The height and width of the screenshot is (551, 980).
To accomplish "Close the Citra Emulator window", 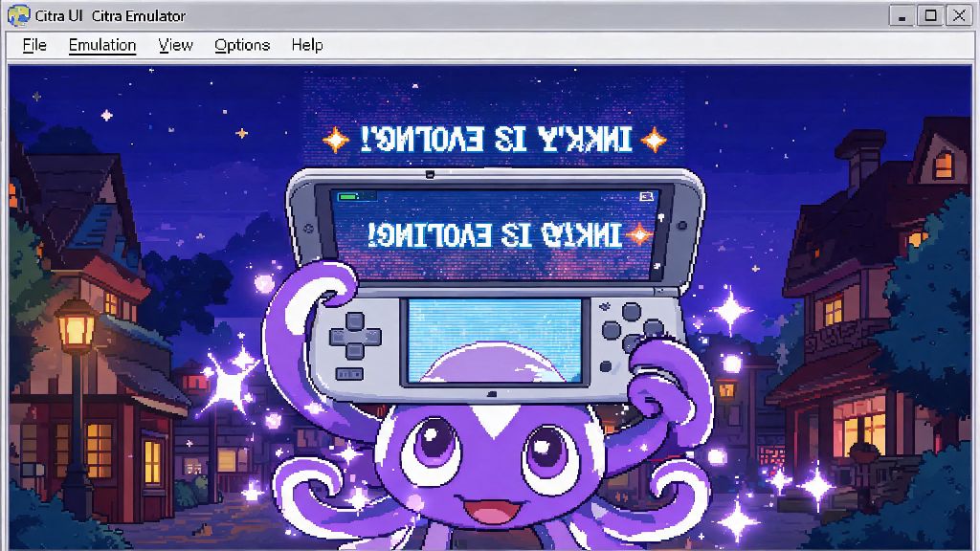I will [x=959, y=15].
